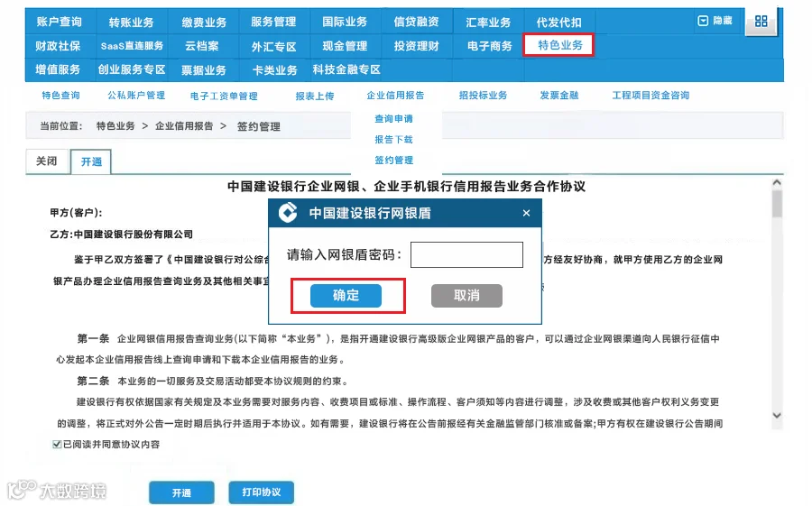The image size is (812, 506).
Task: Open 账户查询 menu
Action: point(59,22)
